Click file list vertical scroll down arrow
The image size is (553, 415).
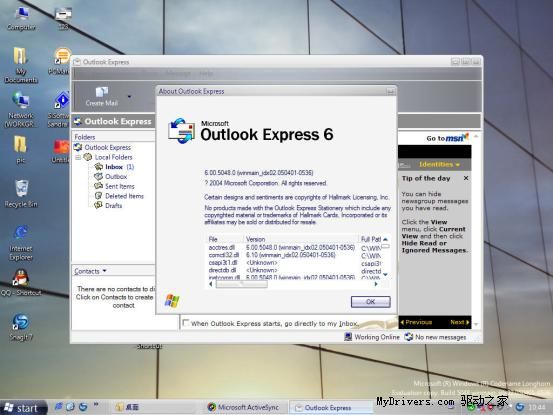coord(385,274)
